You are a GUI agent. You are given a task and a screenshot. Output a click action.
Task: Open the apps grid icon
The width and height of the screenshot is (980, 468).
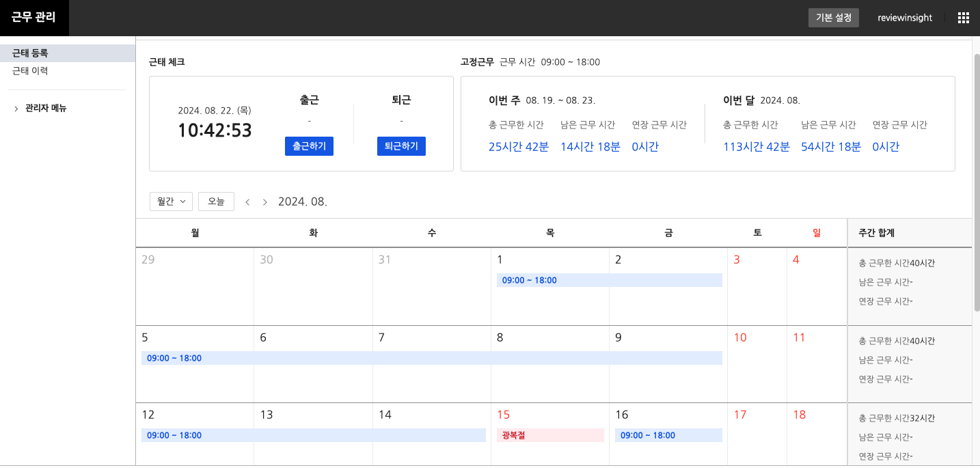click(x=964, y=18)
